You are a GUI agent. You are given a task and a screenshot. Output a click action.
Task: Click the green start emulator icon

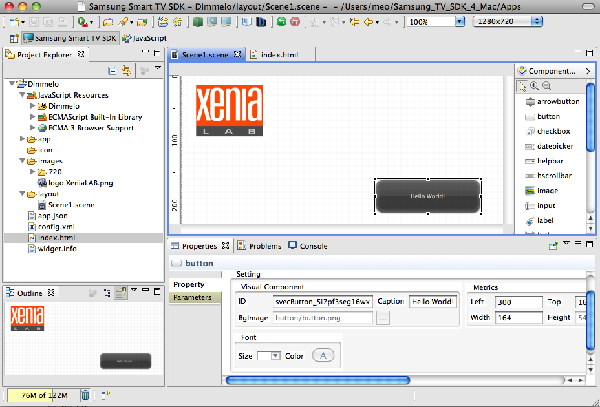[282, 22]
